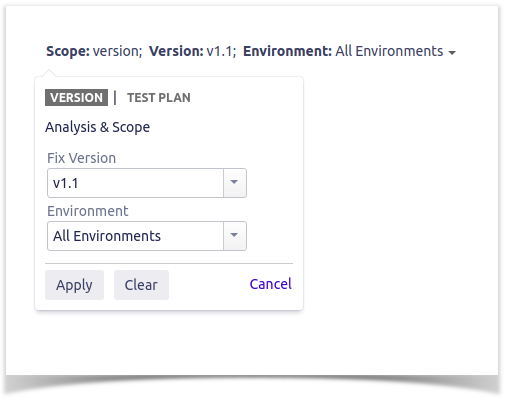Cancel the scope popup via Cancel link
Screen dimensions: 512x404
point(271,284)
